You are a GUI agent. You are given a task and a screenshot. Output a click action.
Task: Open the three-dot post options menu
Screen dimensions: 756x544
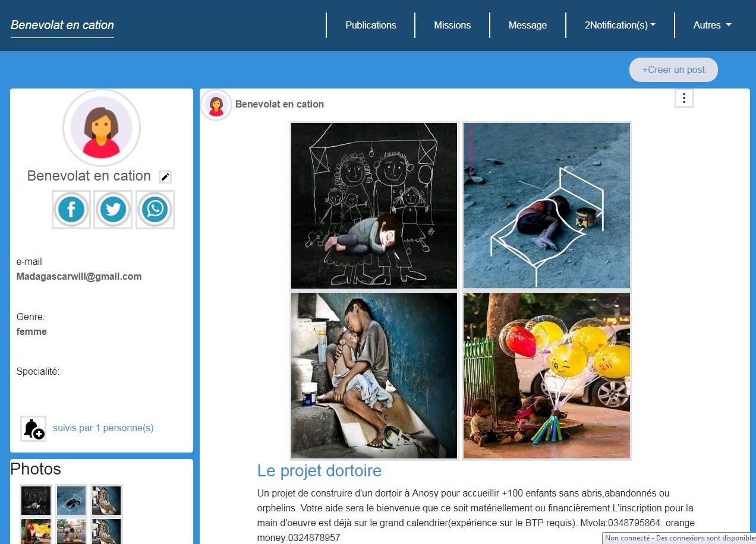point(684,99)
